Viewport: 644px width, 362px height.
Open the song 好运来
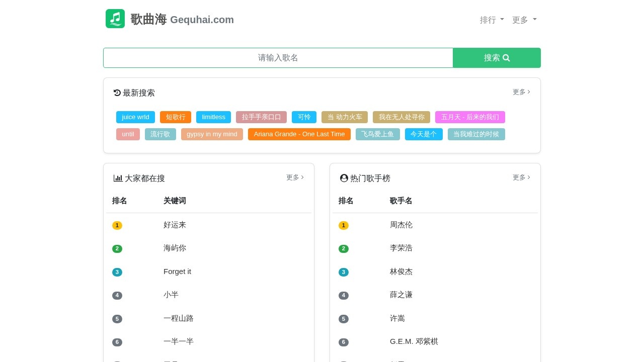[x=175, y=225]
